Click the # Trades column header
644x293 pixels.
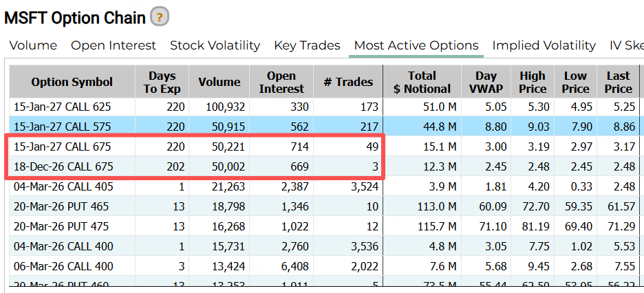point(348,83)
